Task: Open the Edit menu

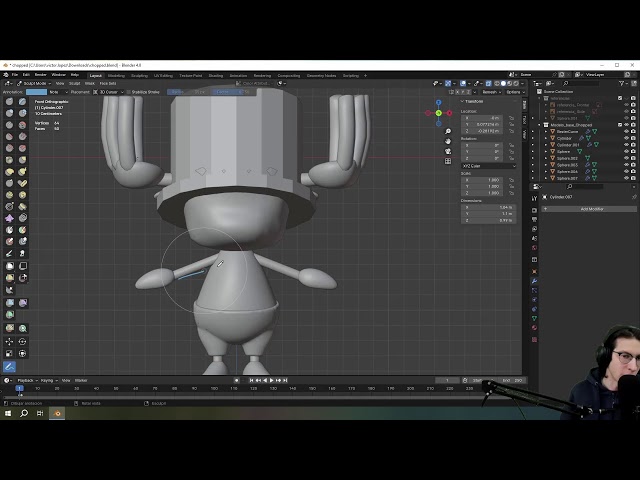Action: click(26, 75)
